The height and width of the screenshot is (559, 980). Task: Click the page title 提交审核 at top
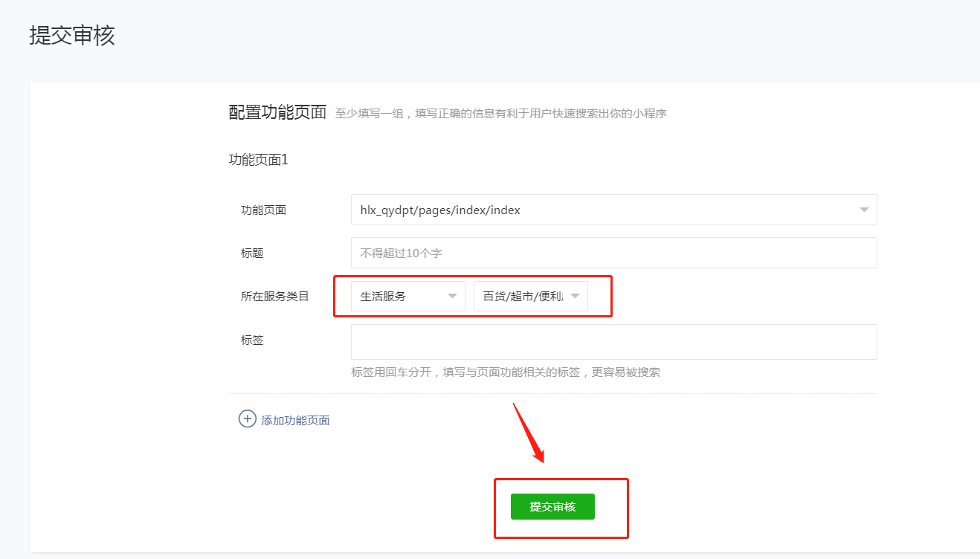pyautogui.click(x=72, y=35)
